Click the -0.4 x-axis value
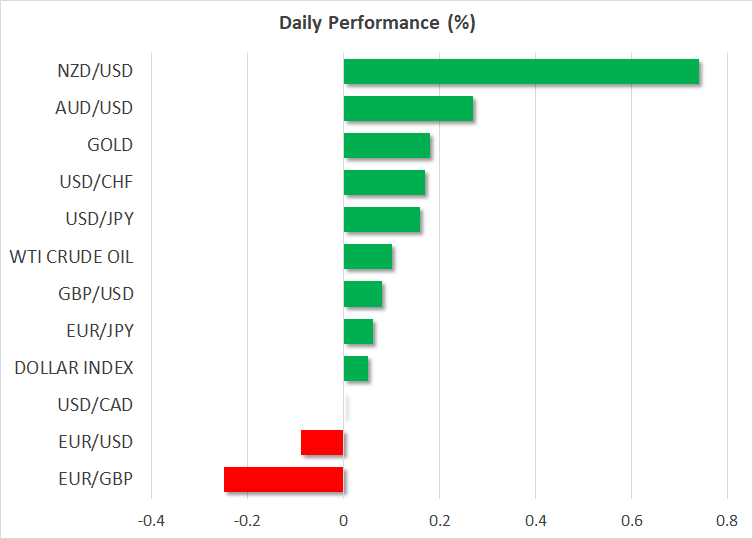753x539 pixels. pos(151,521)
